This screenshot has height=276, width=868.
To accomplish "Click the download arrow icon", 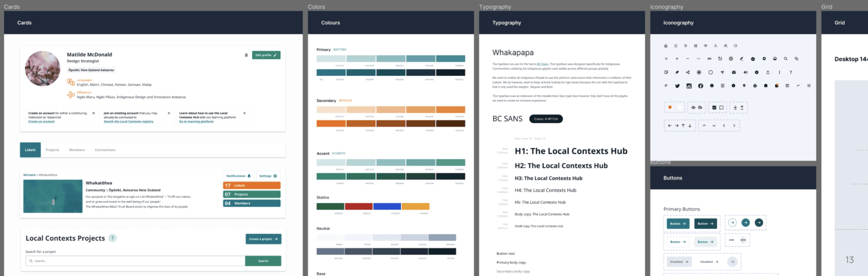I will pos(735,108).
